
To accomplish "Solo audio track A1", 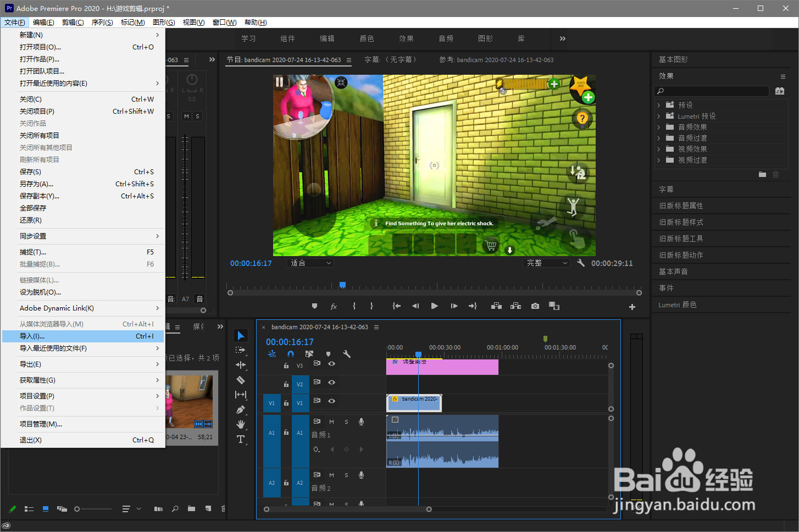I will point(346,422).
